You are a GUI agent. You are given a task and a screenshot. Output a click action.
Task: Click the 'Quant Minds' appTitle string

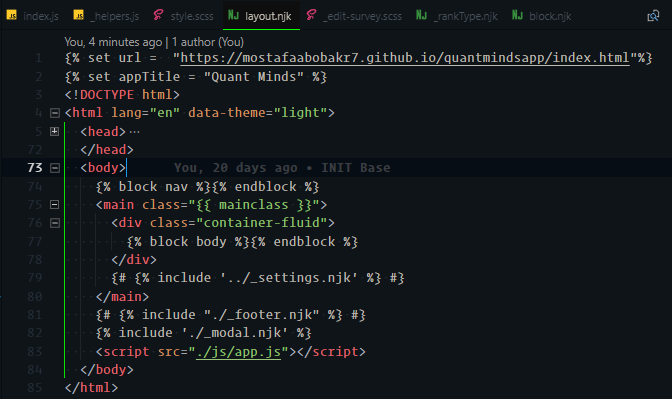point(254,77)
